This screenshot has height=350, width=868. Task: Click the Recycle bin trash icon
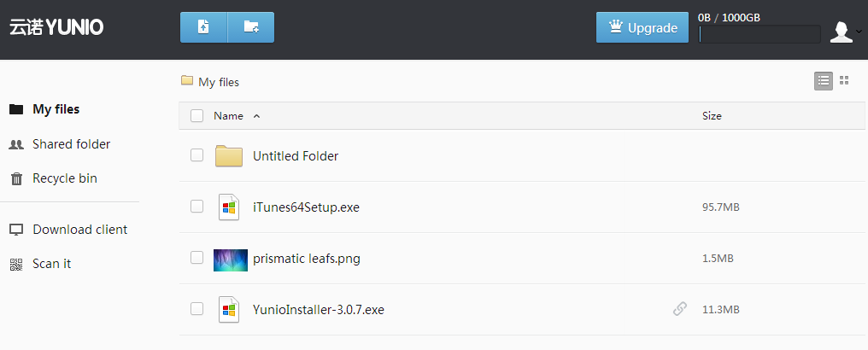pyautogui.click(x=16, y=178)
